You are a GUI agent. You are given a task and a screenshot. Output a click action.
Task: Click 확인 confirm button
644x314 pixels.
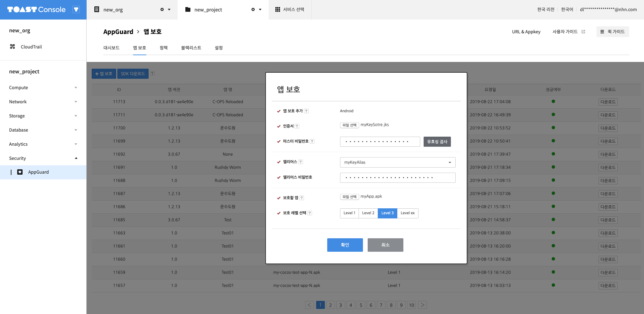coord(345,245)
